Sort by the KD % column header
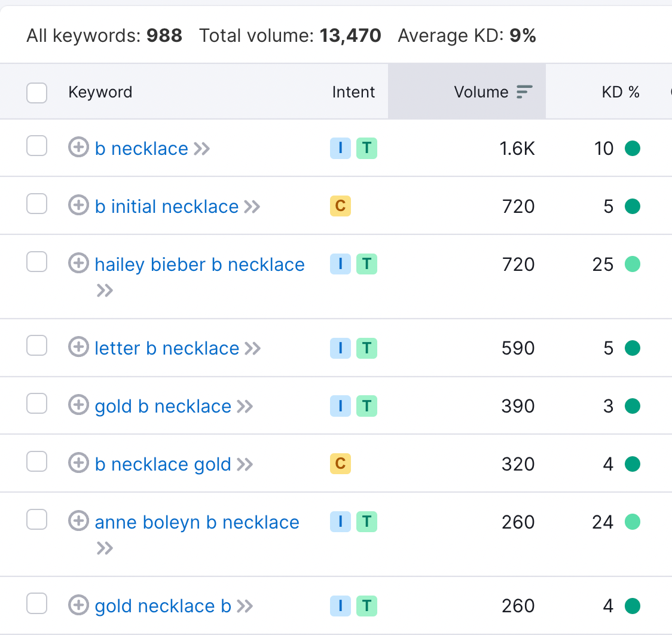Screen dimensions: 672x635 [620, 92]
